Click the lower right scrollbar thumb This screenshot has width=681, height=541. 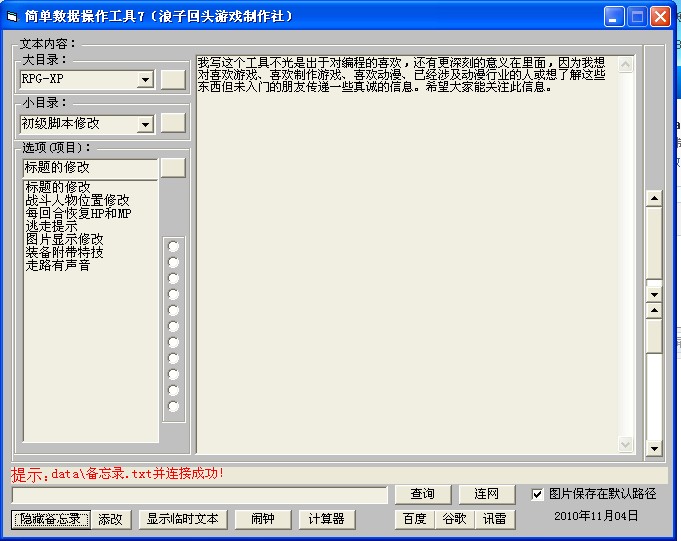(654, 336)
